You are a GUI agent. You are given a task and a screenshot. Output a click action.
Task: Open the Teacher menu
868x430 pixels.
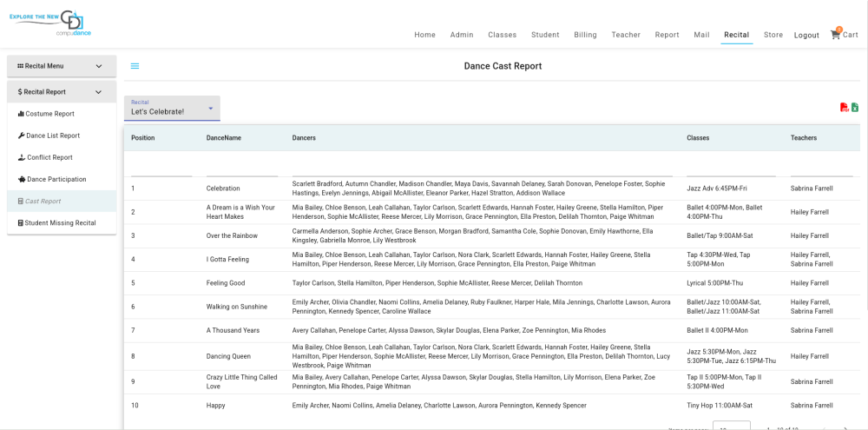[x=626, y=35]
